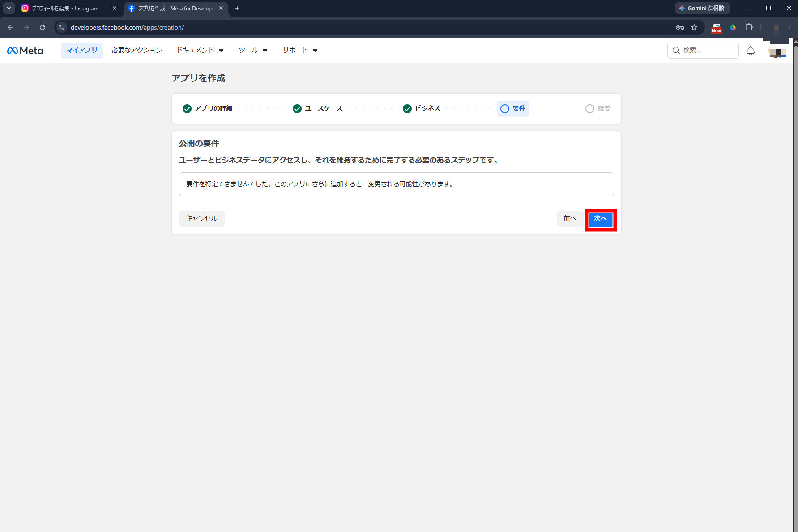
Task: Open the tab search dropdown arrow
Action: 9,8
